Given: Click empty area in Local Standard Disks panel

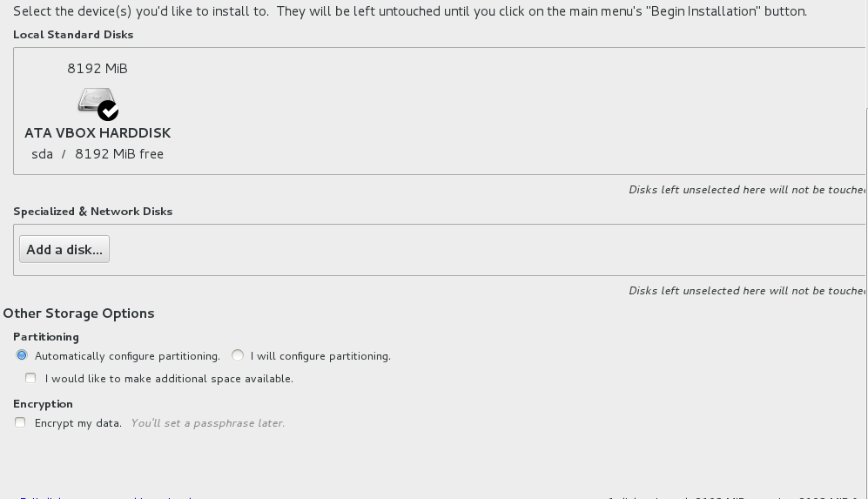Looking at the screenshot, I should point(498,111).
